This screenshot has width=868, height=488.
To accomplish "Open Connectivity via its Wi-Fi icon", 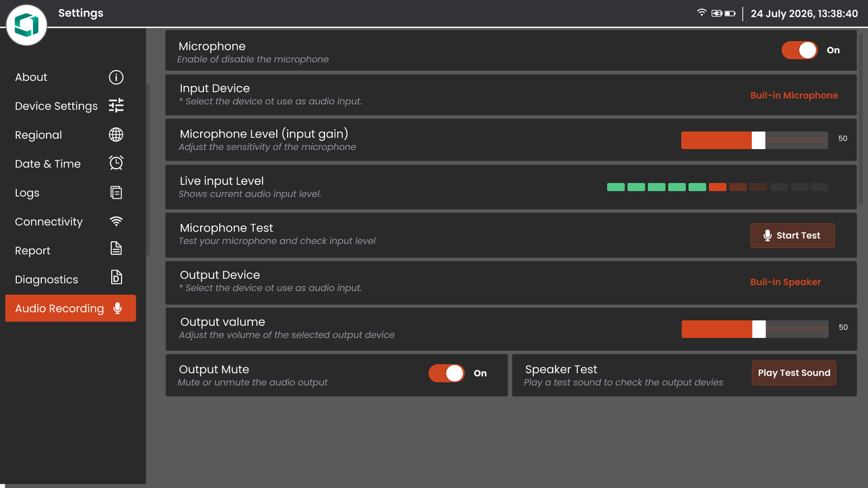I will coord(116,221).
